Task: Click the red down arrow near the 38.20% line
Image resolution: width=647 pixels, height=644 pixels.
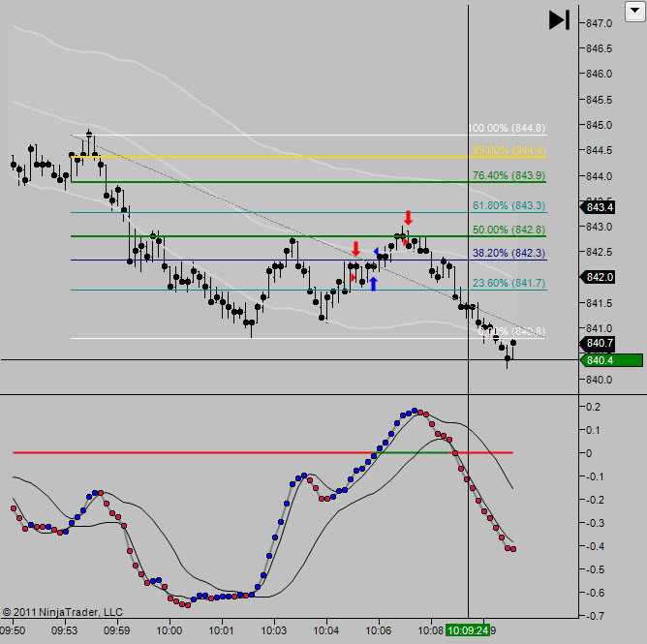Action: click(x=356, y=248)
